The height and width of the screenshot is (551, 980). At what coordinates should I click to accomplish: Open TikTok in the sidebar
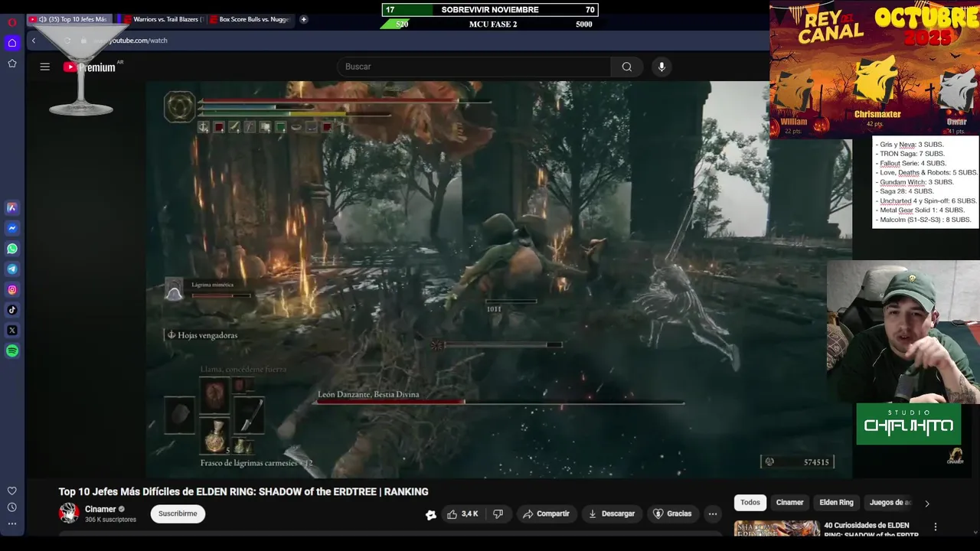click(12, 310)
